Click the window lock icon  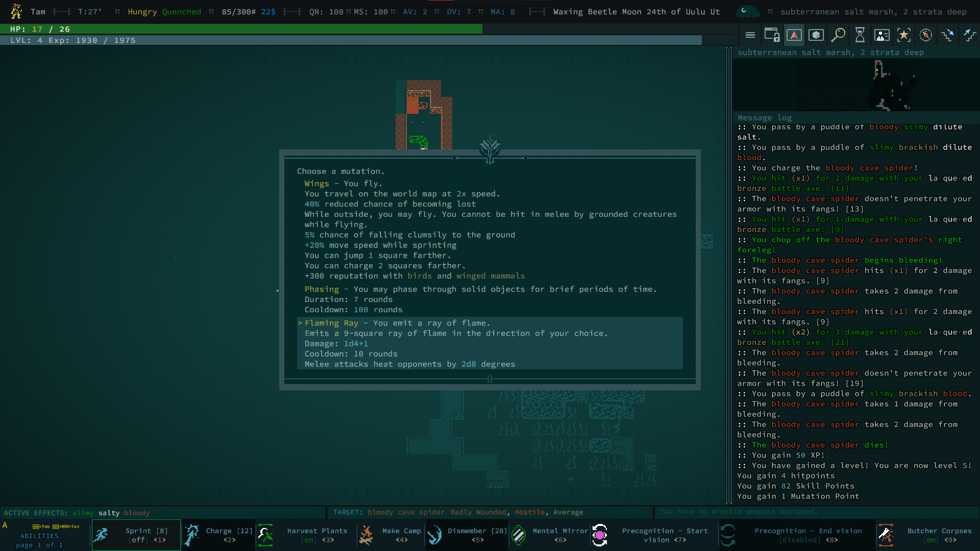(772, 35)
